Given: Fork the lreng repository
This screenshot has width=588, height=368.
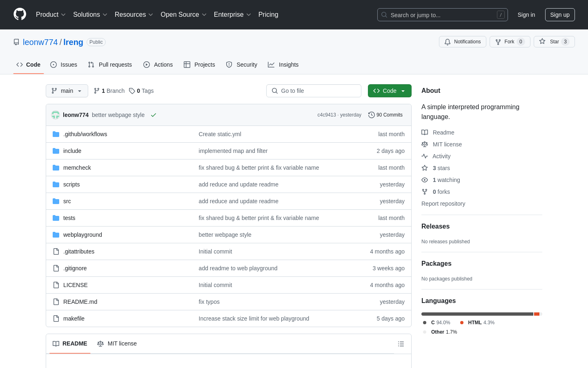Looking at the screenshot, I should (x=510, y=42).
